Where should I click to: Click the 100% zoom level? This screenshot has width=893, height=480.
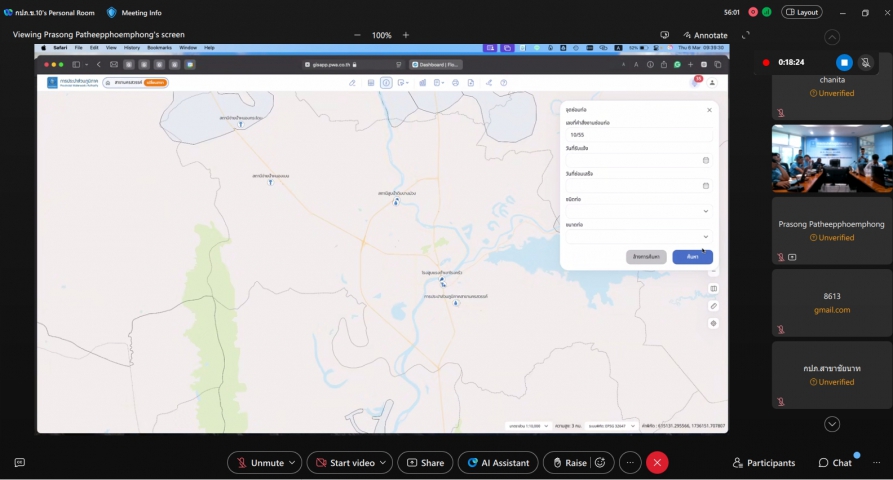[x=382, y=35]
